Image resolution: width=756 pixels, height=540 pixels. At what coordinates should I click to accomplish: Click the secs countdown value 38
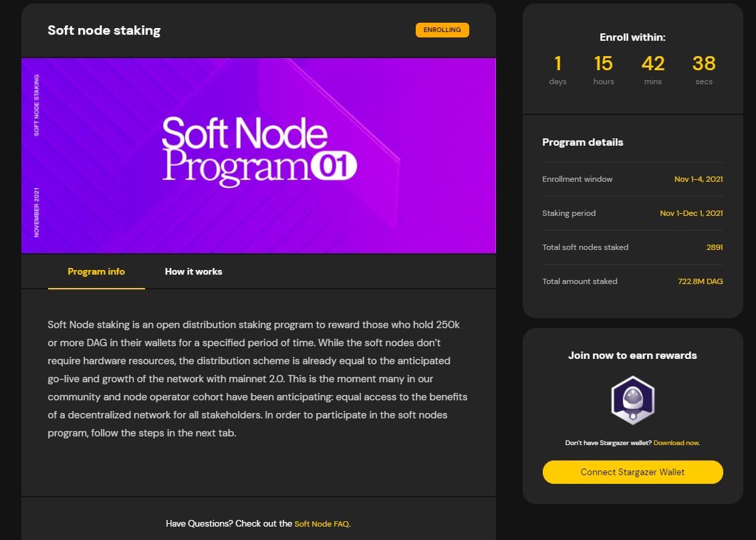[x=704, y=63]
